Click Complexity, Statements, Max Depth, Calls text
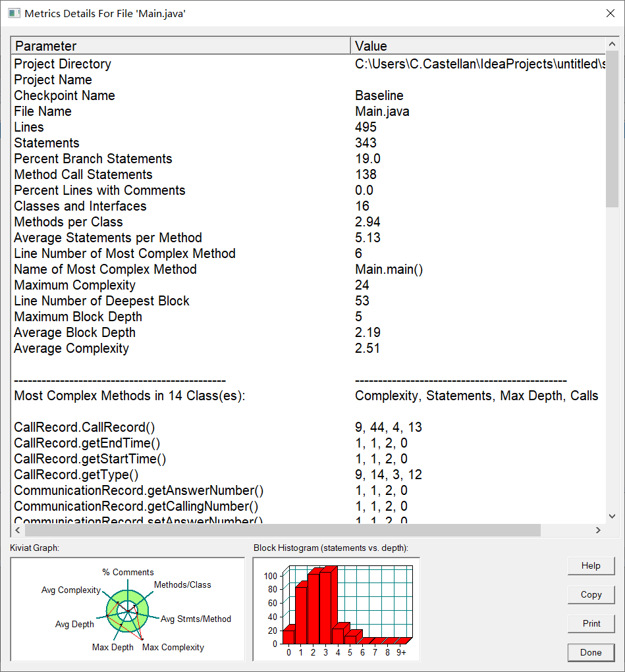The height and width of the screenshot is (672, 625). click(x=476, y=396)
